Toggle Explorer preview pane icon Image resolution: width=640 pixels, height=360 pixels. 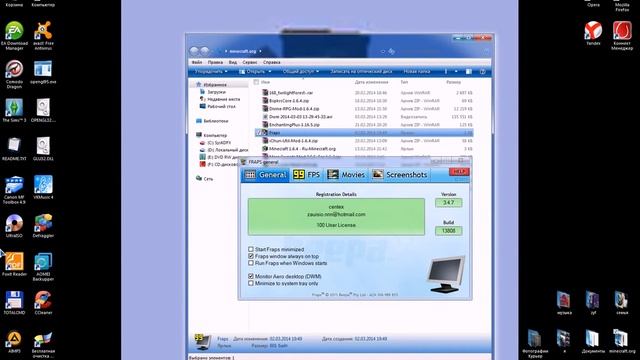[x=469, y=71]
